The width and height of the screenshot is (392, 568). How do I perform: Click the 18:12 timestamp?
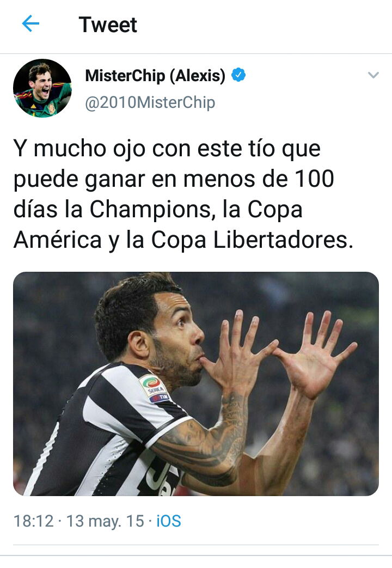[x=33, y=521]
